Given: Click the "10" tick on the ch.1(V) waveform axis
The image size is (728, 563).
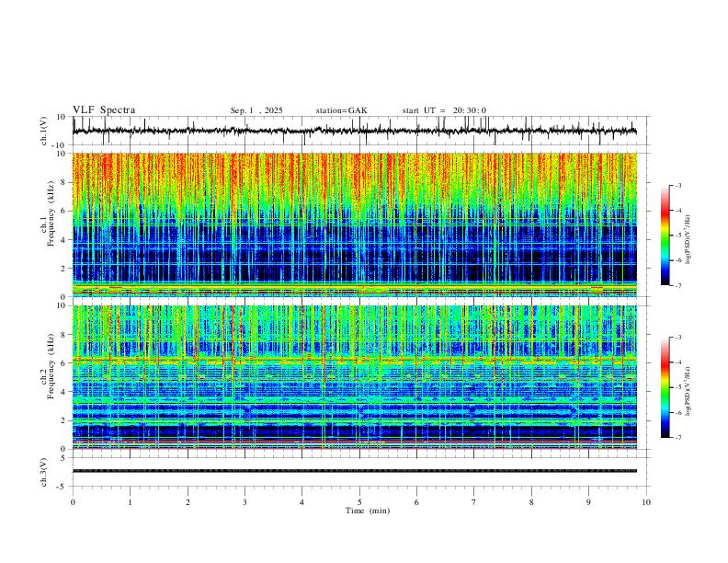Looking at the screenshot, I should click(x=61, y=117).
